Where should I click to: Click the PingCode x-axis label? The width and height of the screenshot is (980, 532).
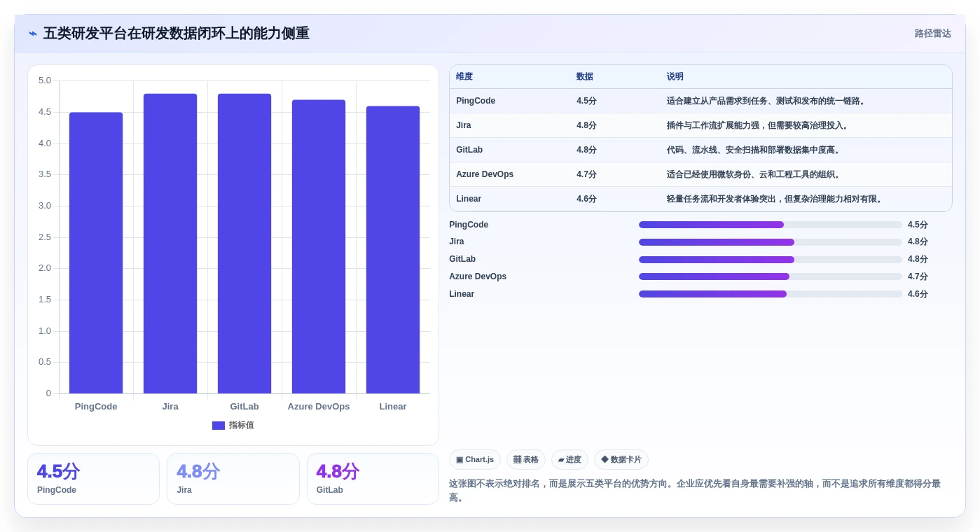[x=96, y=407]
